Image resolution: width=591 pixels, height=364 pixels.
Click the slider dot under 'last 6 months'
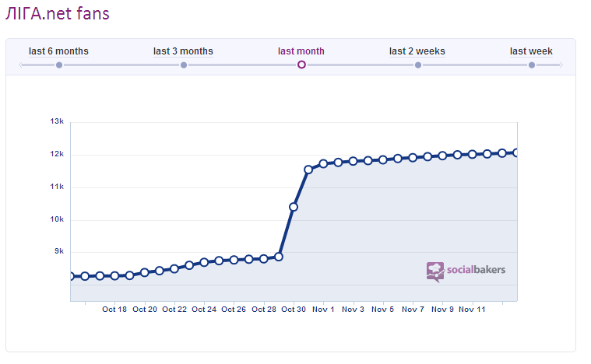click(x=59, y=65)
